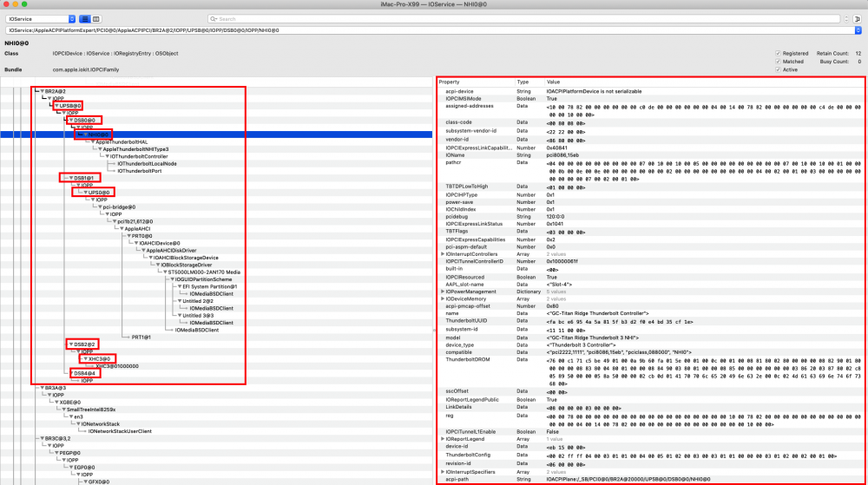Collapse the UPSB@0 disclosure triangle
This screenshot has height=485, width=868.
(56, 106)
